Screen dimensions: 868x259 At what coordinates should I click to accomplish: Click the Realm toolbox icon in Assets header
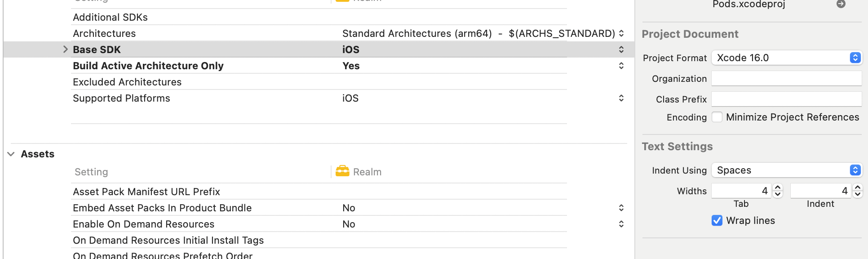pos(342,171)
